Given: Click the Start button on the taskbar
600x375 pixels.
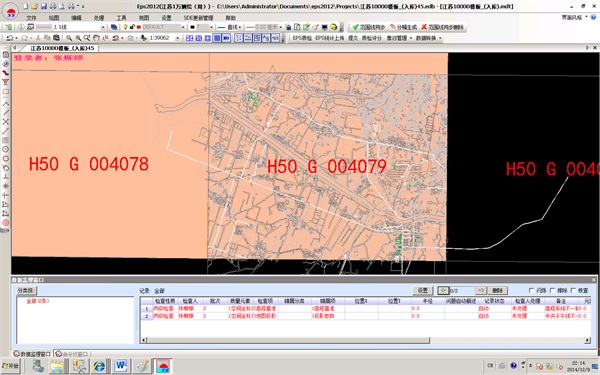Looking at the screenshot, I should [x=10, y=366].
